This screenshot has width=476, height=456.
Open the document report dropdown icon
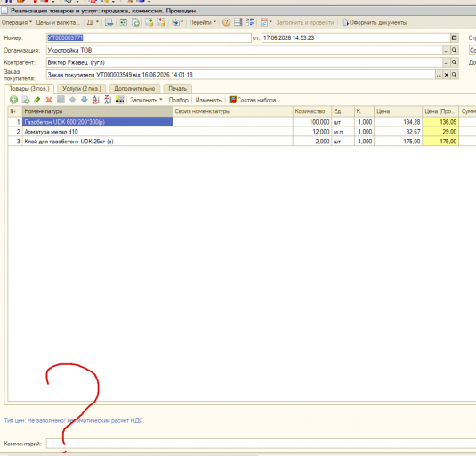266,22
